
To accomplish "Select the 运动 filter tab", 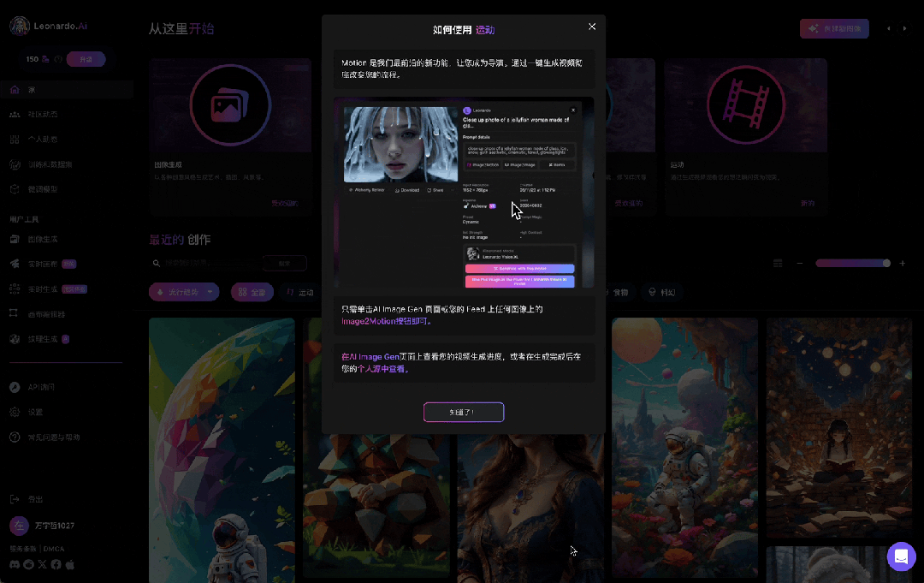I will 300,292.
